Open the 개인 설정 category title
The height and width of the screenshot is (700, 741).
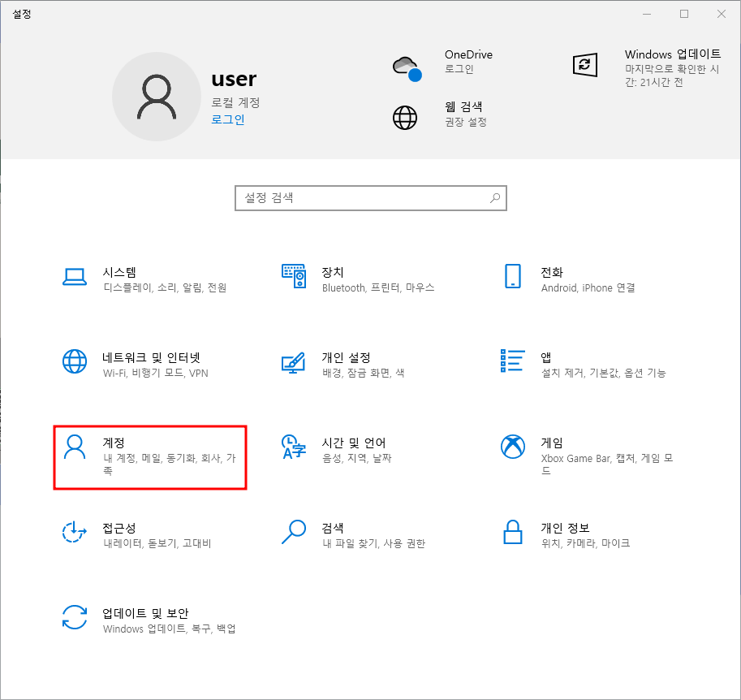coord(346,357)
